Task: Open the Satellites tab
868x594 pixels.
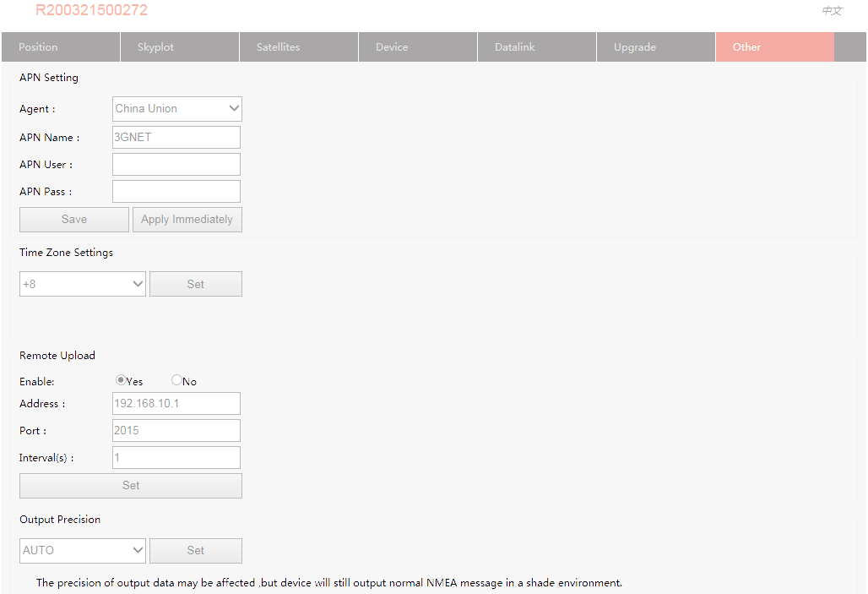Action: [x=299, y=47]
